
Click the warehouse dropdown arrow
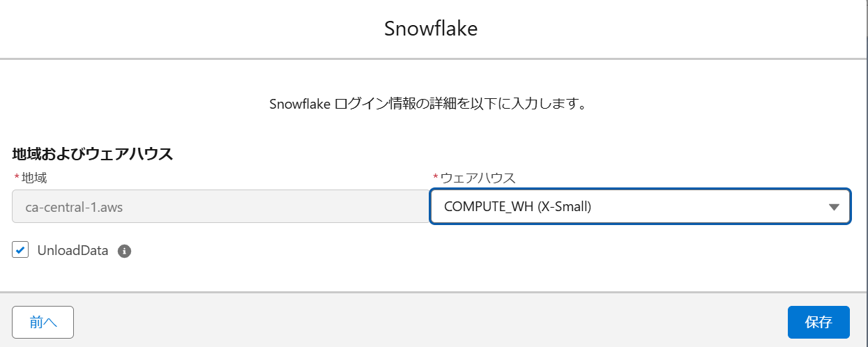(x=833, y=207)
